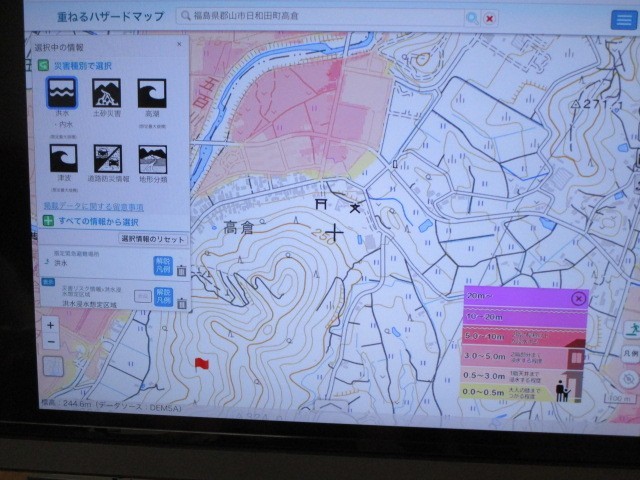
Task: Delete the 洪水 layer with trash icon
Action: [x=181, y=269]
